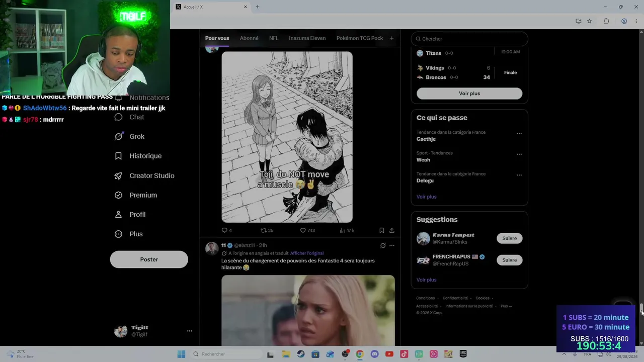The image size is (644, 362).
Task: Open the browser extensions puzzle icon
Action: pos(606,21)
